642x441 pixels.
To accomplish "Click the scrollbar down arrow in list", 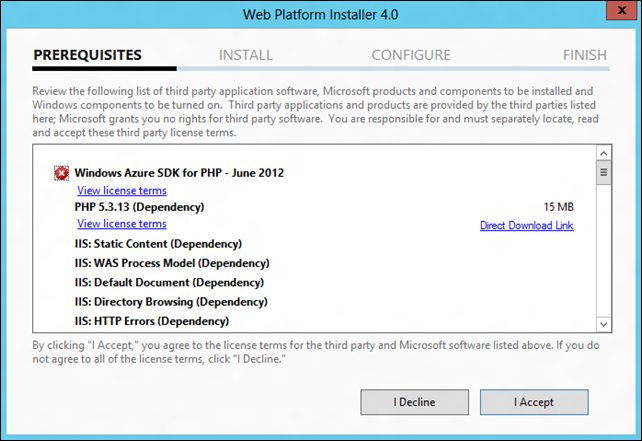I will 603,323.
